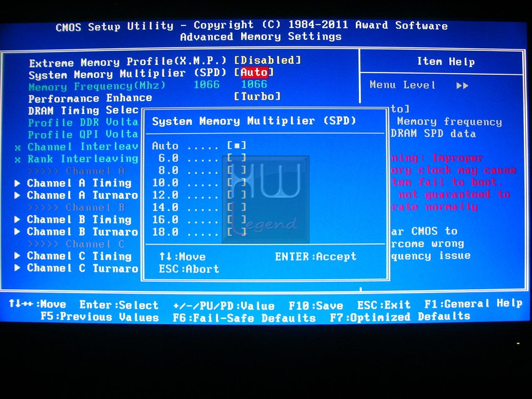The image size is (532, 399).
Task: Click the first 1066 frequency value
Action: click(207, 84)
